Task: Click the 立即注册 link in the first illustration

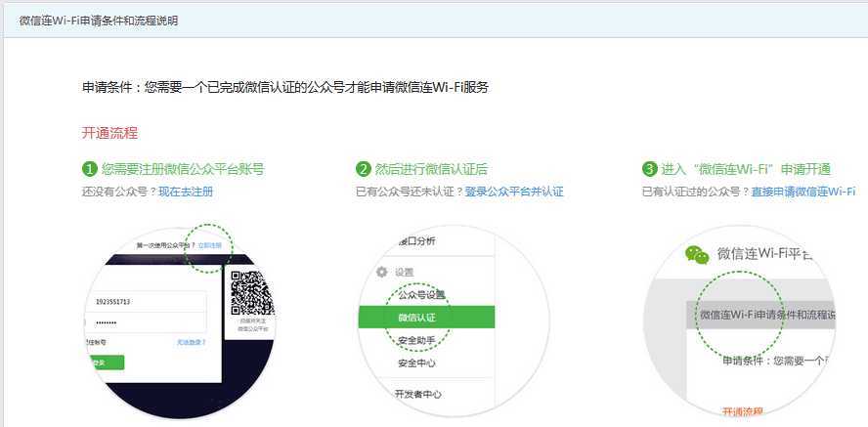Action: coord(209,245)
